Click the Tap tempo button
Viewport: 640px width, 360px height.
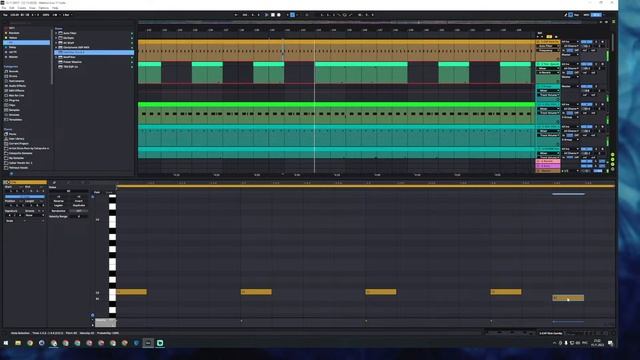coord(5,15)
